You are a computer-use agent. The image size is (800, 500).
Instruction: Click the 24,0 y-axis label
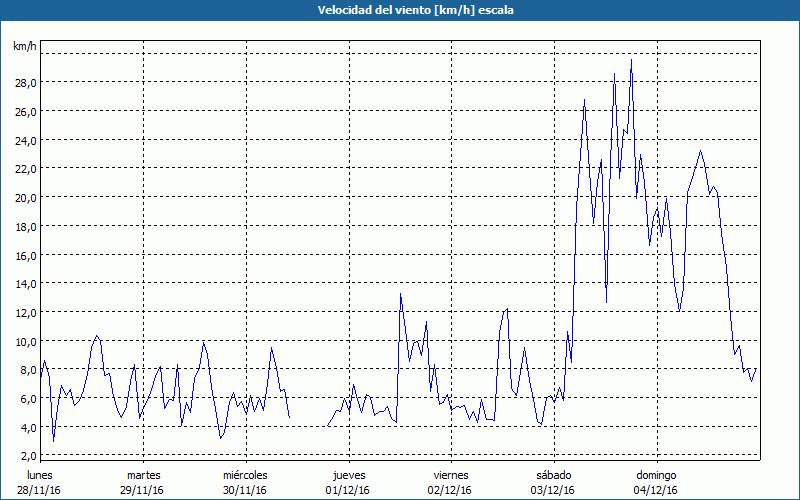click(x=25, y=140)
